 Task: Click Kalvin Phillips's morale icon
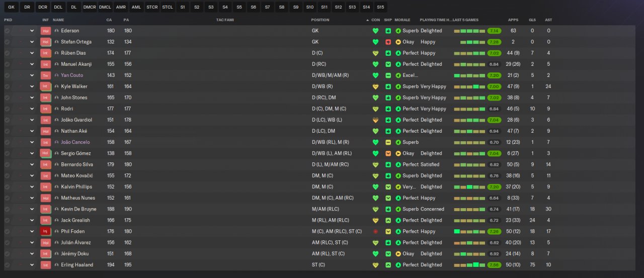pyautogui.click(x=398, y=187)
